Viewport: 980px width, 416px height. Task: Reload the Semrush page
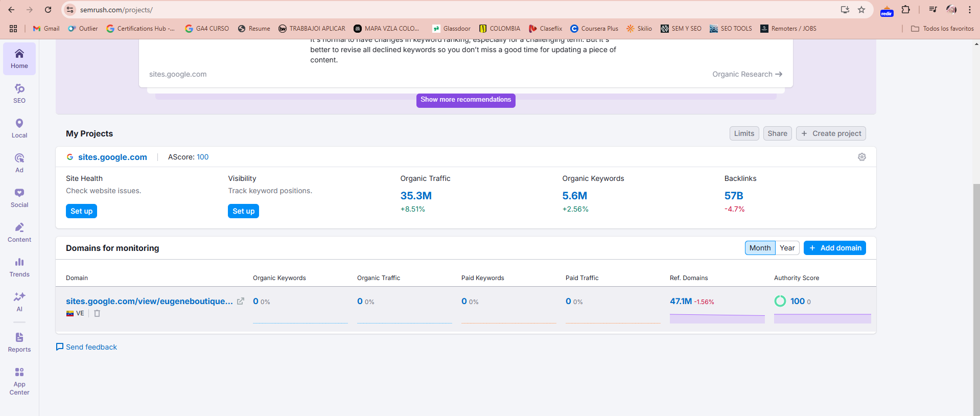tap(48, 10)
